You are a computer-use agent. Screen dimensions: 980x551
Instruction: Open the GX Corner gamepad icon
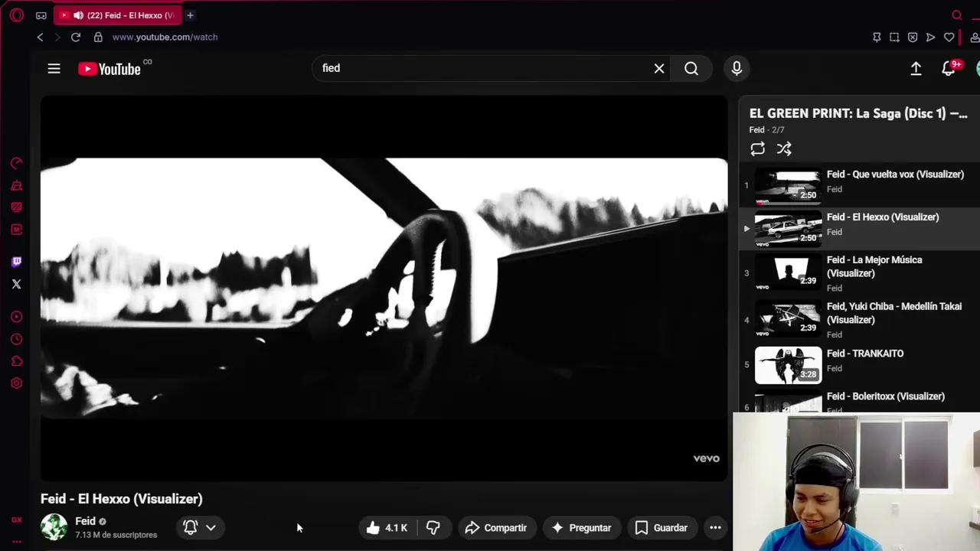(41, 15)
